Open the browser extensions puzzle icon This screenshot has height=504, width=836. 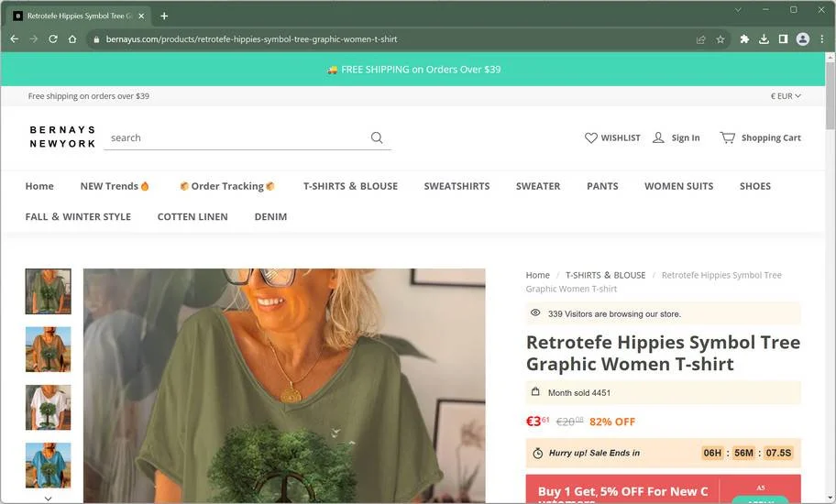(744, 38)
